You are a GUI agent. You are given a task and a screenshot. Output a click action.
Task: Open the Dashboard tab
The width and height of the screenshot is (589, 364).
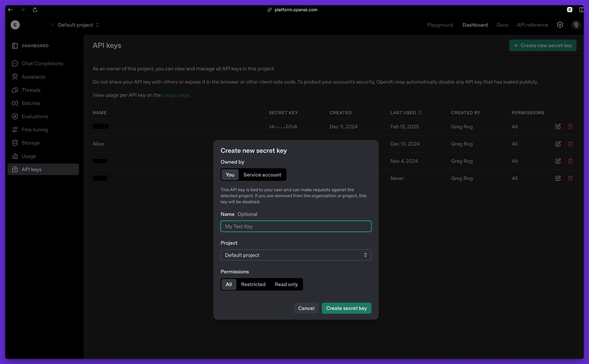coord(475,25)
